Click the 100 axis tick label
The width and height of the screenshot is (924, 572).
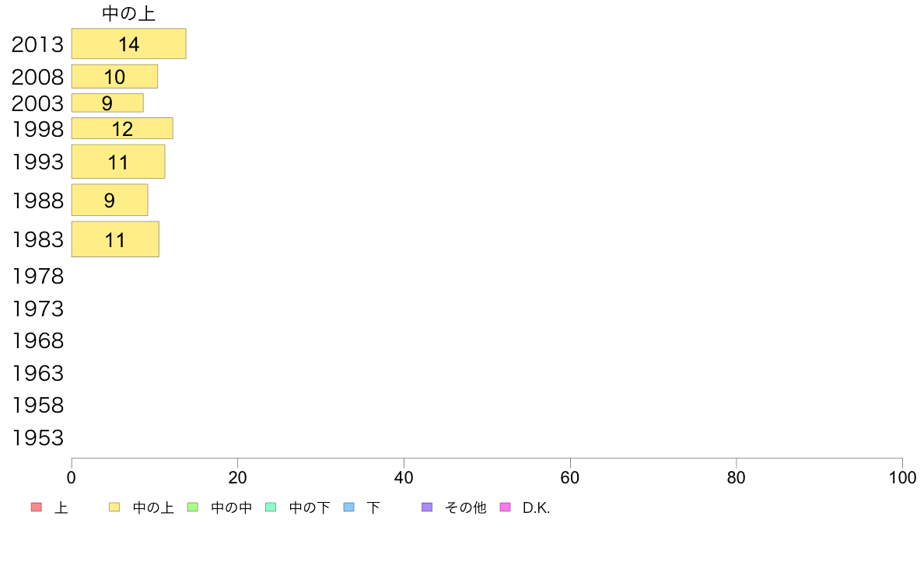click(902, 478)
